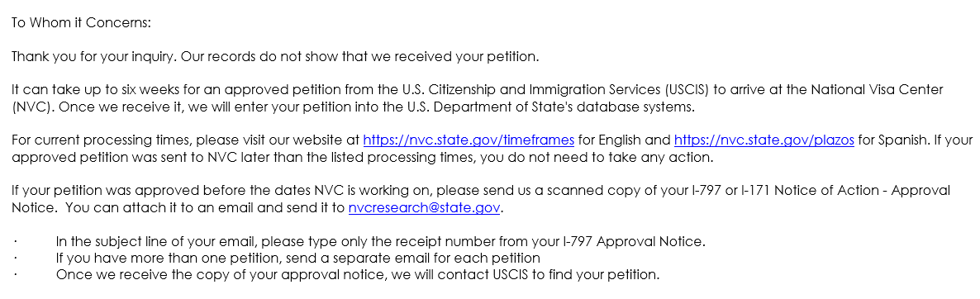Click the last bullet about contacting USCIS
This screenshot has height=299, width=980.
(358, 275)
